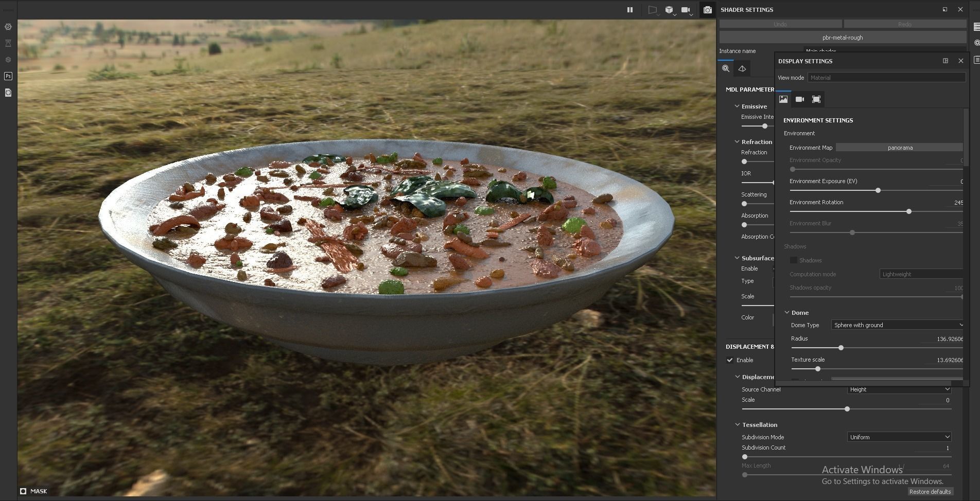This screenshot has height=501, width=980.
Task: Adjust the Environment Rotation slider
Action: point(908,211)
